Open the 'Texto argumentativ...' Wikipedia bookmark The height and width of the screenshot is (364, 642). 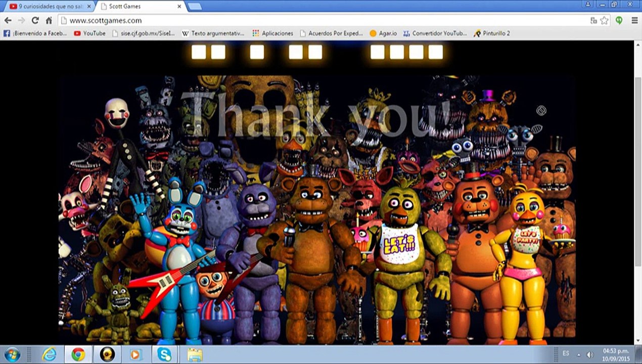tap(213, 33)
